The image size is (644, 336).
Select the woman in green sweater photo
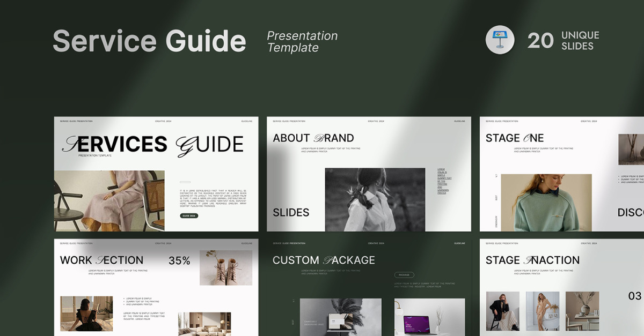coord(546,202)
